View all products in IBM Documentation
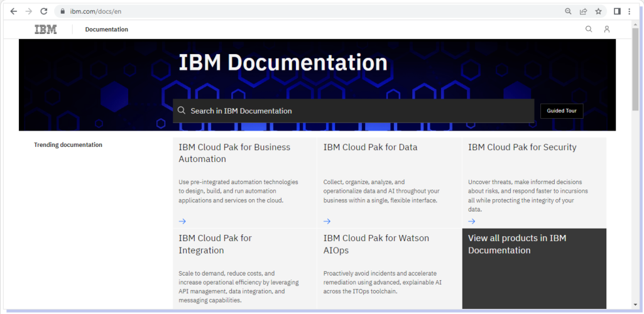The height and width of the screenshot is (314, 644). coord(534,269)
